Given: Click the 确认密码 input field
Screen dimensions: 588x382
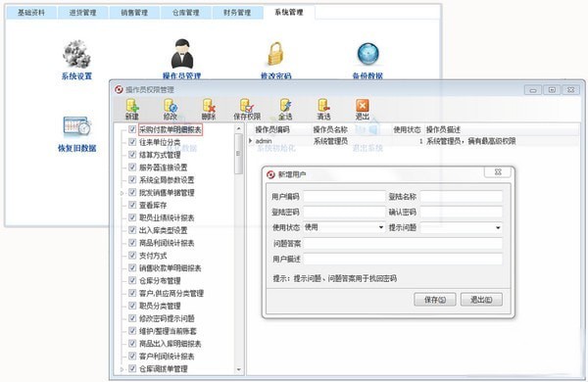Looking at the screenshot, I should click(462, 212).
